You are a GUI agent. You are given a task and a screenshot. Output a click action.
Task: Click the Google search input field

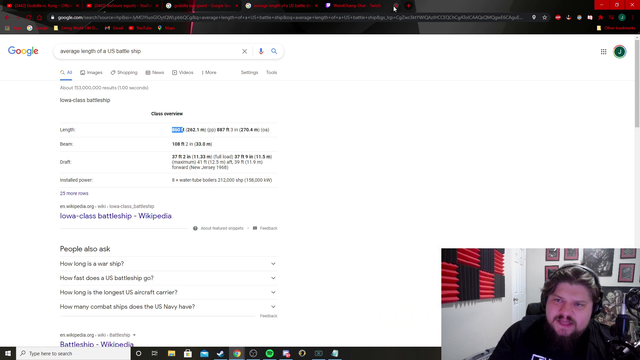coord(149,51)
